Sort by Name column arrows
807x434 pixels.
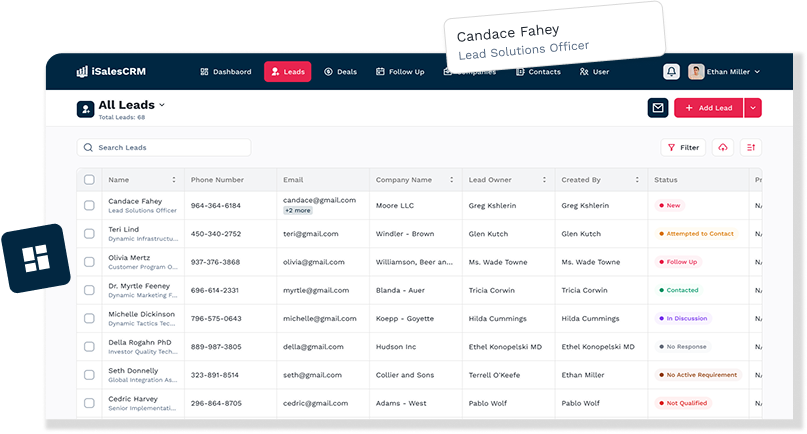[x=173, y=180]
